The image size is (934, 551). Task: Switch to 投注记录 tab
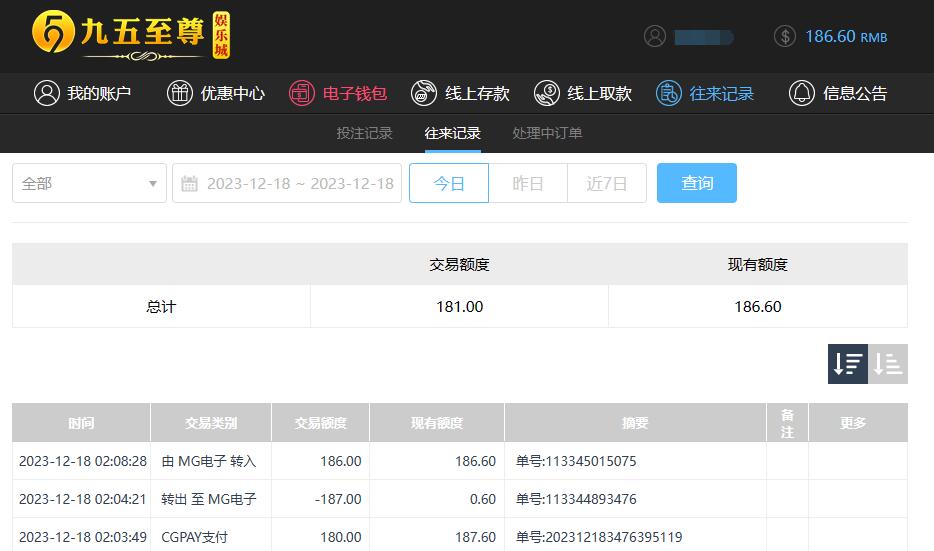(x=365, y=133)
